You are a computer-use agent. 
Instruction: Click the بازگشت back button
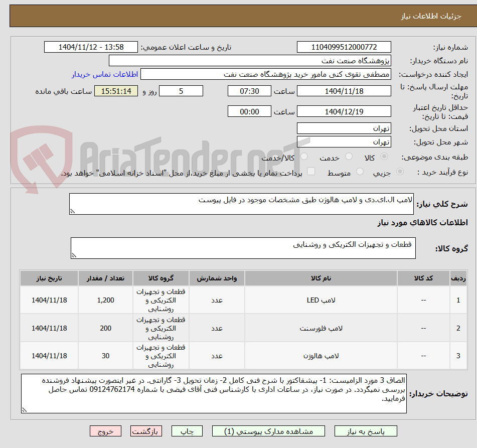pyautogui.click(x=146, y=431)
